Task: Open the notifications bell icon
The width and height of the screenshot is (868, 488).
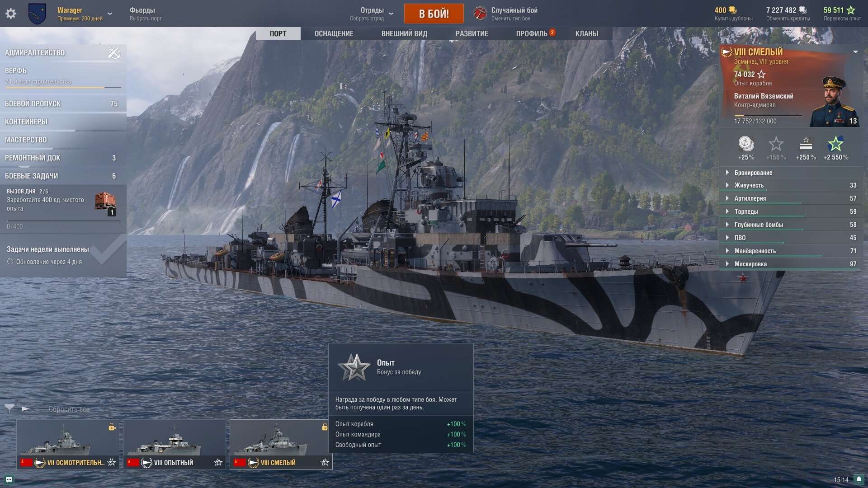Action: [x=859, y=479]
